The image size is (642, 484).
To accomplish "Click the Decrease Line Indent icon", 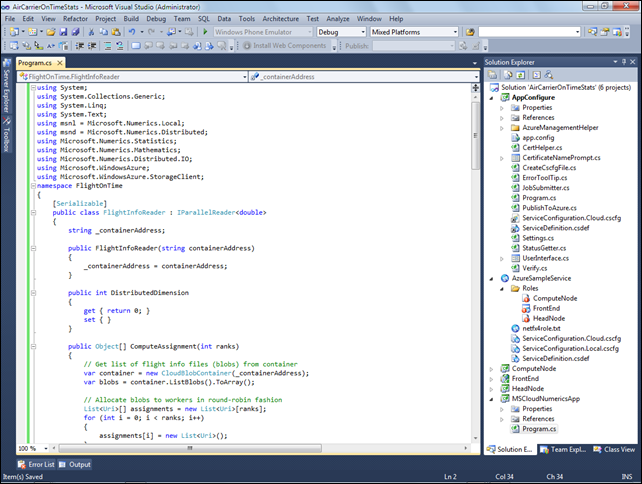I will (x=79, y=46).
